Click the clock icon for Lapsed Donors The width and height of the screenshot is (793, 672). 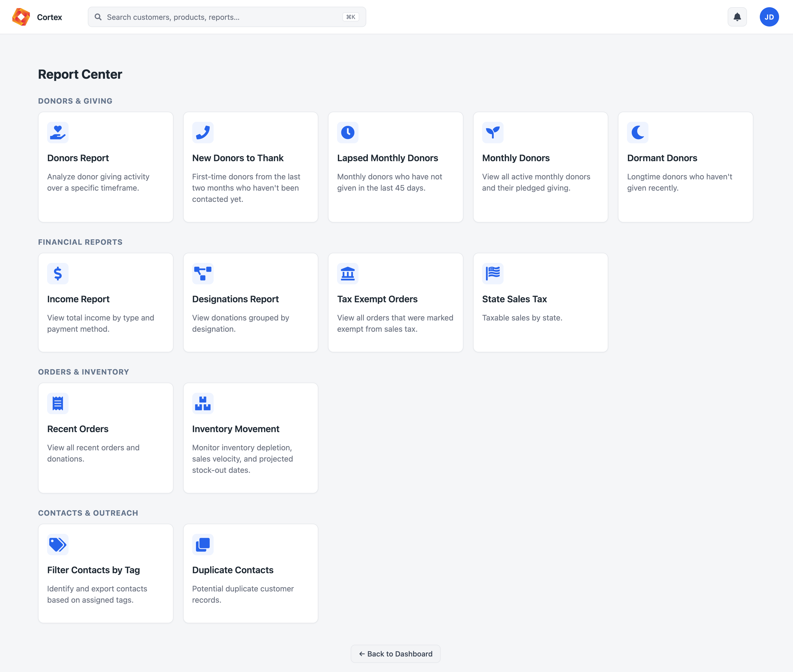pyautogui.click(x=348, y=133)
